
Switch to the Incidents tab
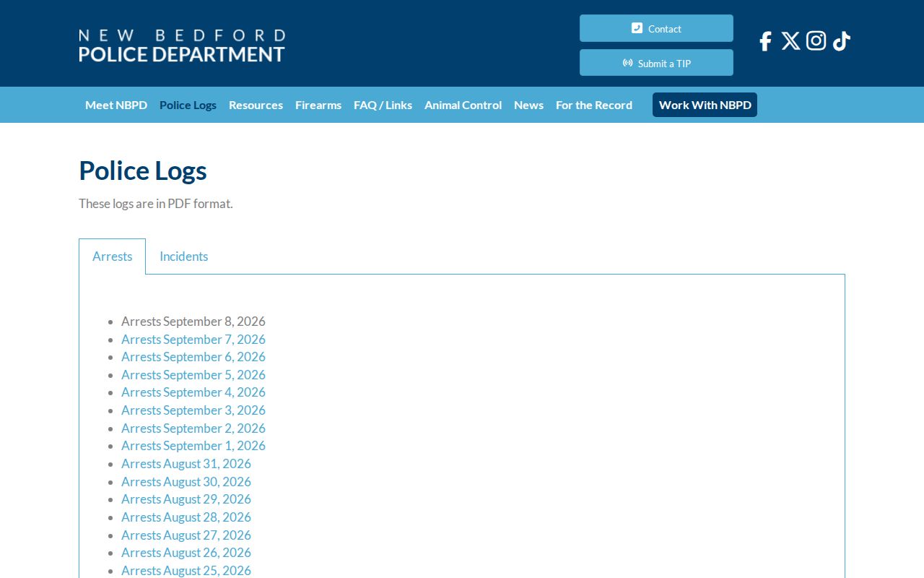(183, 256)
